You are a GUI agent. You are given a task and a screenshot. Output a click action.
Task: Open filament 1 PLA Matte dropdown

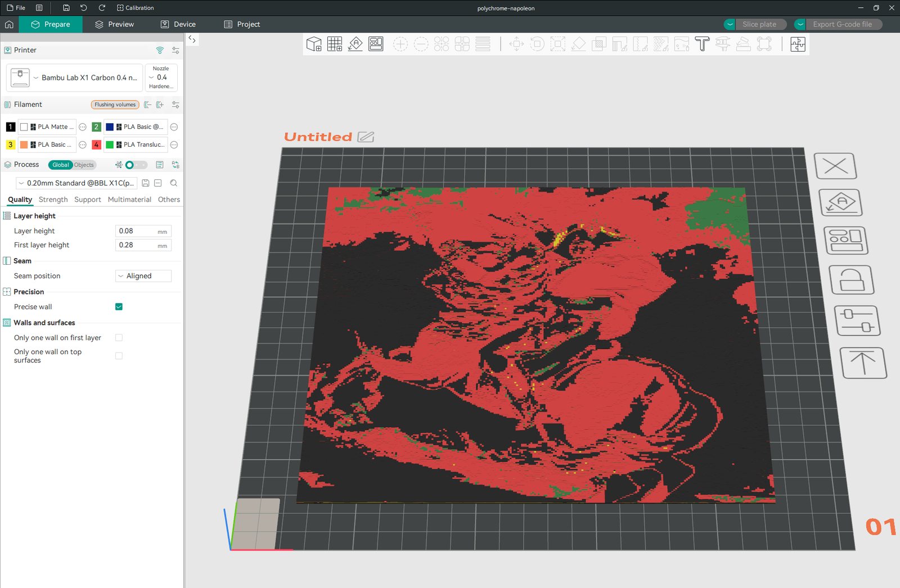pyautogui.click(x=47, y=127)
